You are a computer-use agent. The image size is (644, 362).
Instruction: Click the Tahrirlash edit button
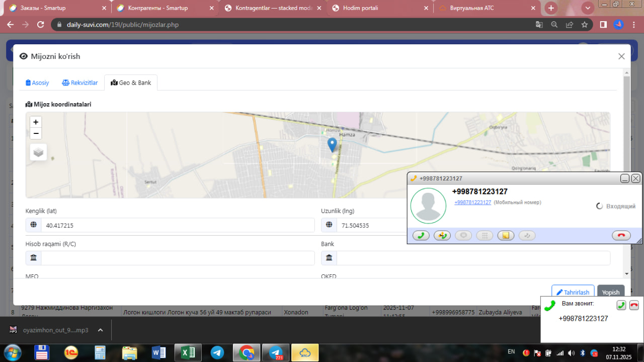tap(573, 292)
